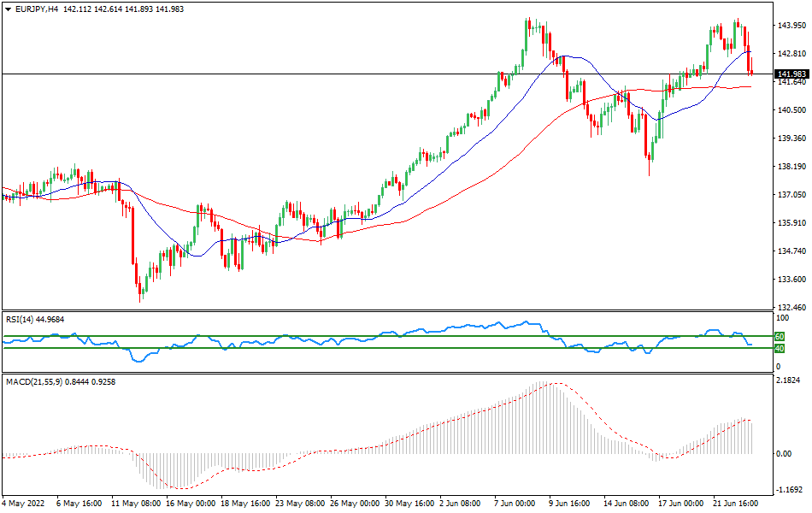Click the 132.460 price axis label
Viewport: 812px width, 513px height.
pyautogui.click(x=791, y=308)
